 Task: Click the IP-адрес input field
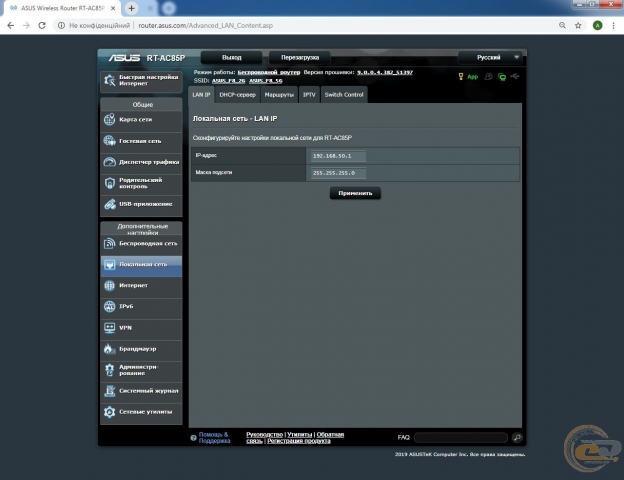(338, 156)
